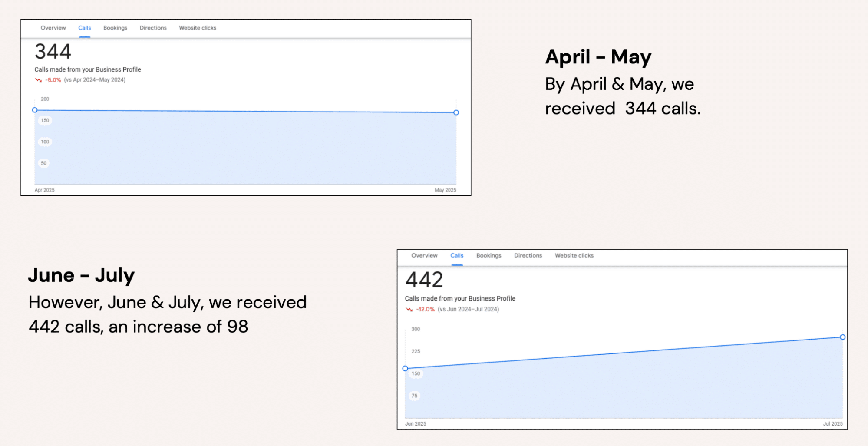Click the May 2025 data point on the chart
The height and width of the screenshot is (446, 868).
(x=456, y=112)
